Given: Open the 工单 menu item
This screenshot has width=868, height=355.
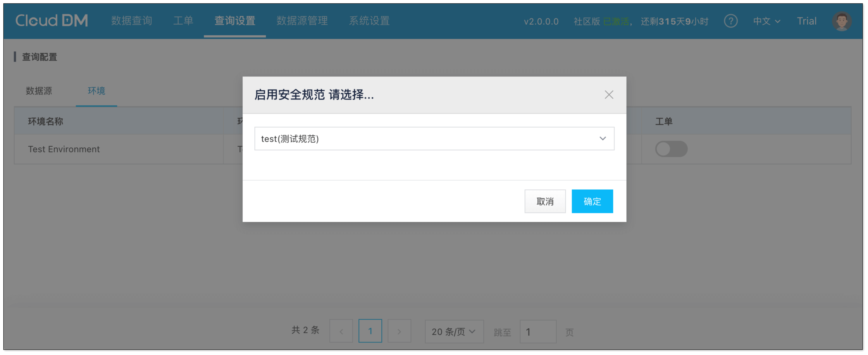Looking at the screenshot, I should coord(183,20).
